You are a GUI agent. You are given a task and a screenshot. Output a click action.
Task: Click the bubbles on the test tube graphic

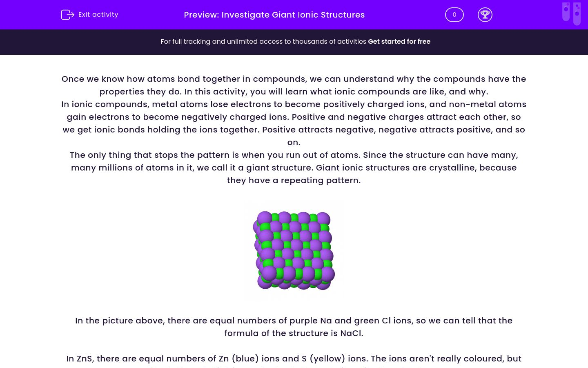tap(566, 8)
